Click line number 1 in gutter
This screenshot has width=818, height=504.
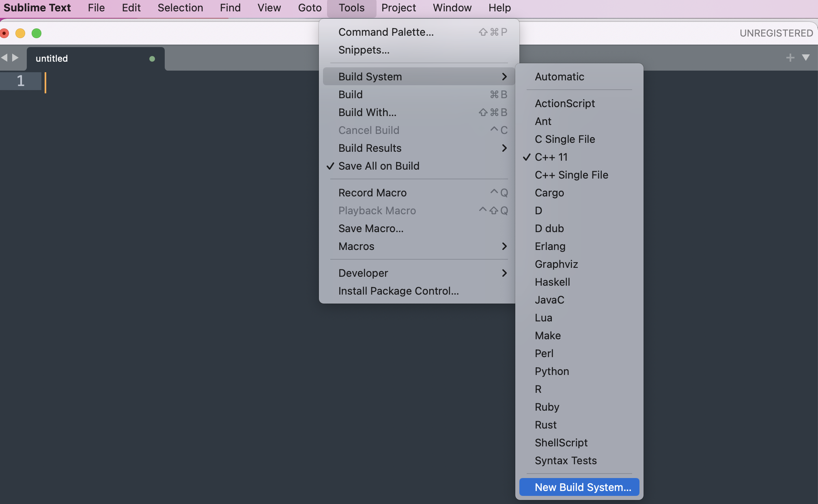click(x=21, y=81)
